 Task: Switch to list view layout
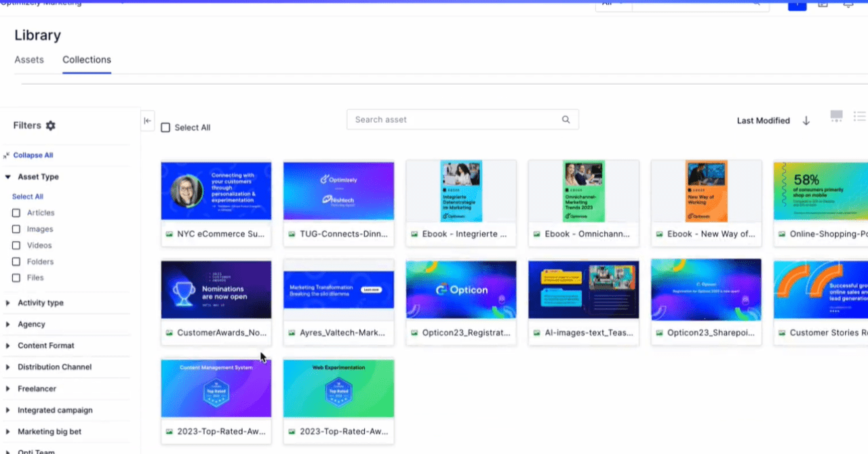point(859,117)
